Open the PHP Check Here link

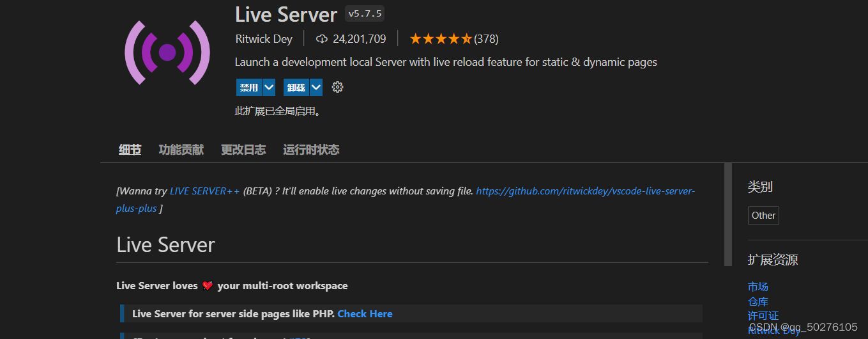365,313
